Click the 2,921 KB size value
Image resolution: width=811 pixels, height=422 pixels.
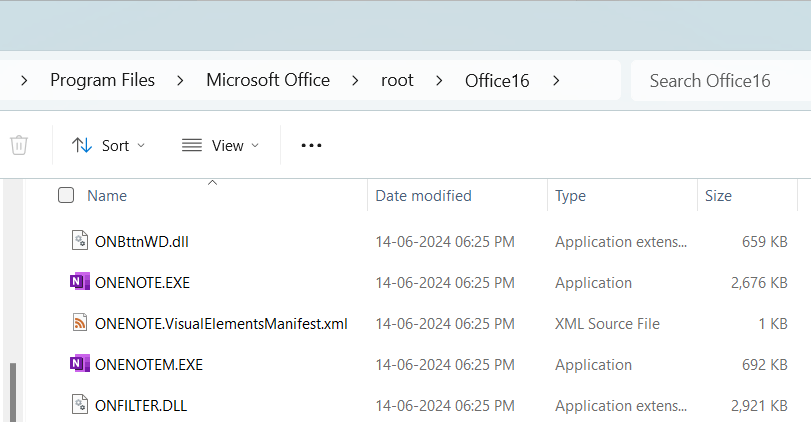click(x=759, y=406)
